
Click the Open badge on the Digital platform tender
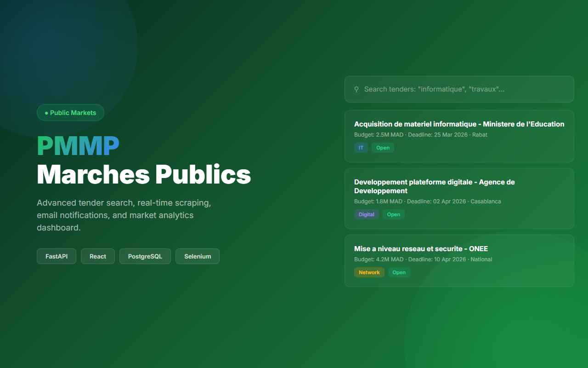pos(393,214)
